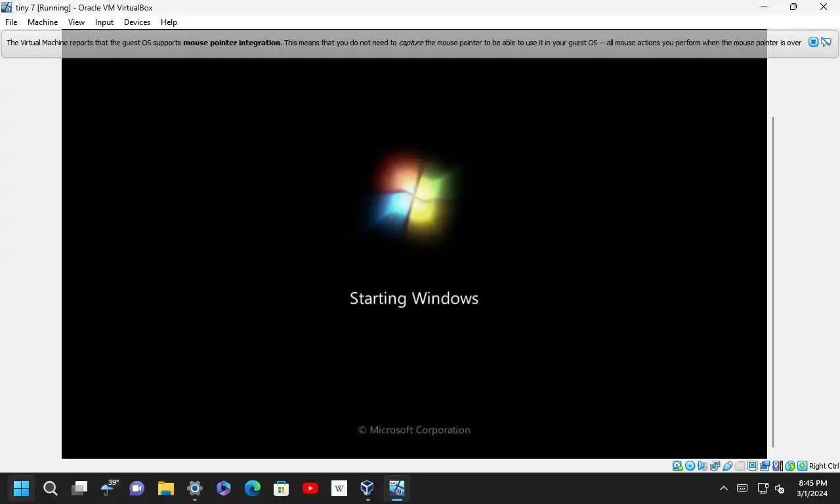This screenshot has width=840, height=504.
Task: Click the Right Ctrl host key label
Action: (x=824, y=466)
